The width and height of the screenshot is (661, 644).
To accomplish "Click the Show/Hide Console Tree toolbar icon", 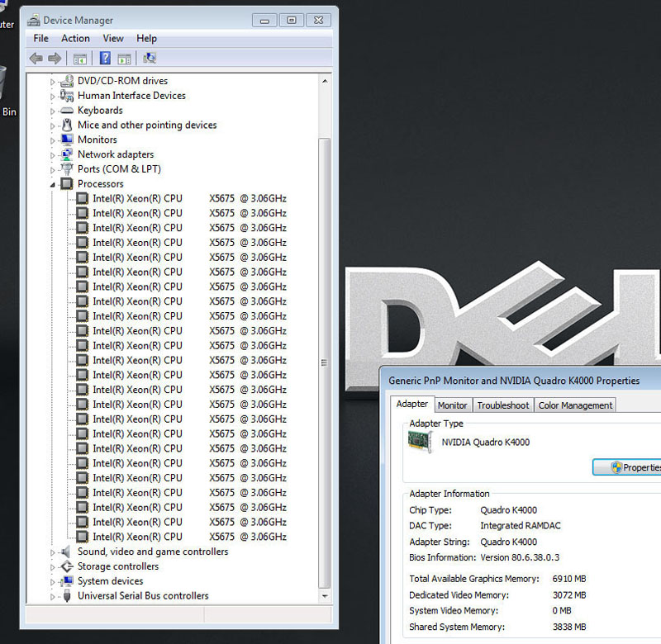I will tap(79, 59).
